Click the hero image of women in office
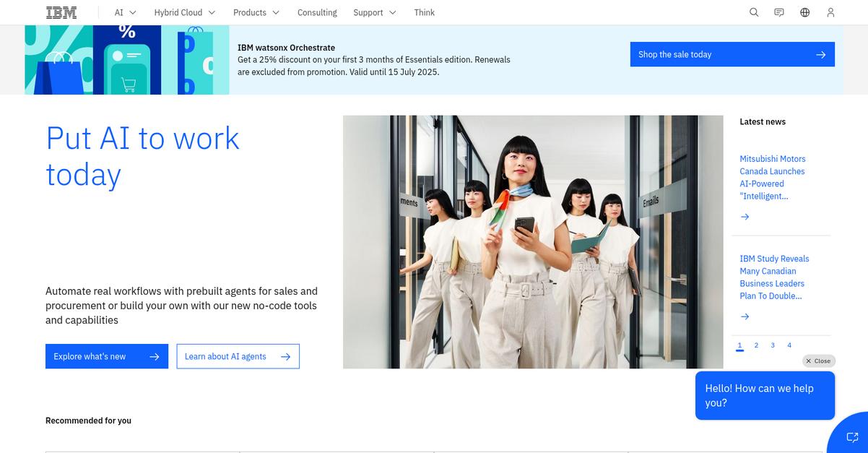Image resolution: width=868 pixels, height=453 pixels. pos(533,242)
